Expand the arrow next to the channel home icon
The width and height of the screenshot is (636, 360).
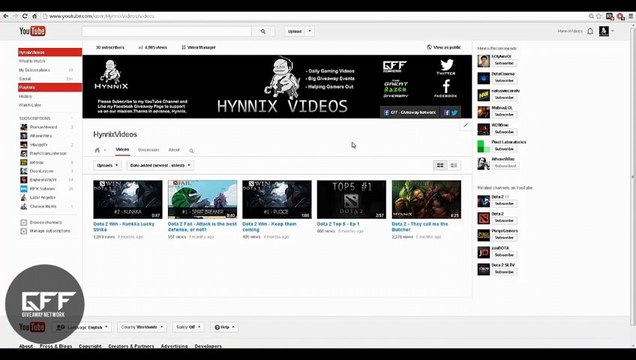click(x=105, y=150)
